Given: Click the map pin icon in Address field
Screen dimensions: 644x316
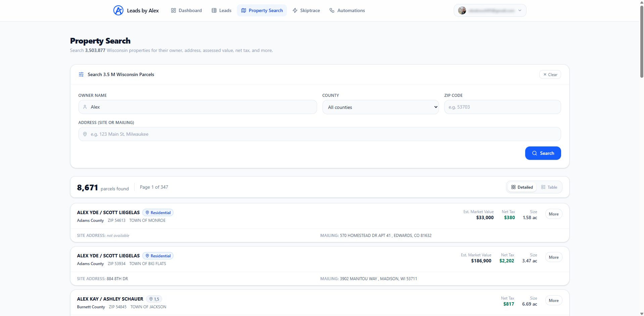Looking at the screenshot, I should (85, 134).
